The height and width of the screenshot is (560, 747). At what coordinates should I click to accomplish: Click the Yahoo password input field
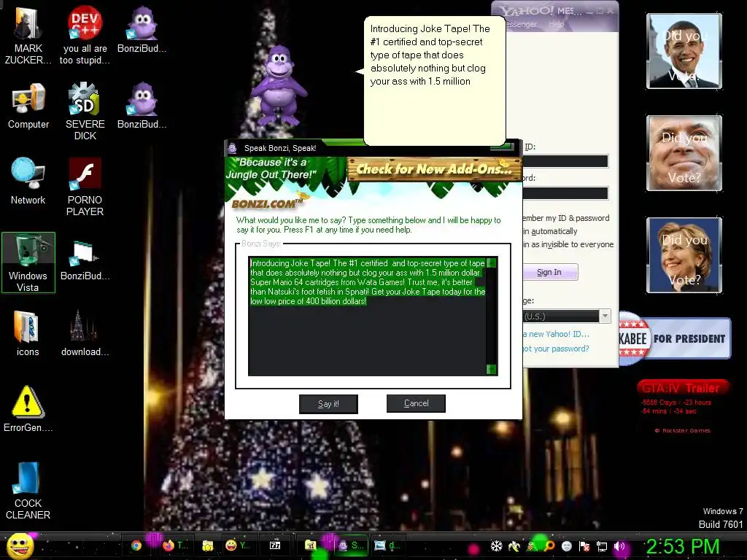point(565,192)
